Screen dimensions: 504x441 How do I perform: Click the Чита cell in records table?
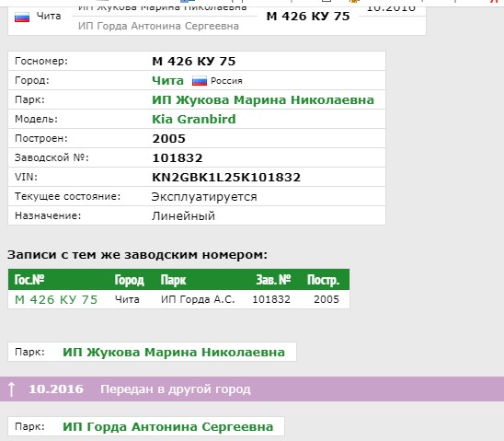pyautogui.click(x=127, y=299)
